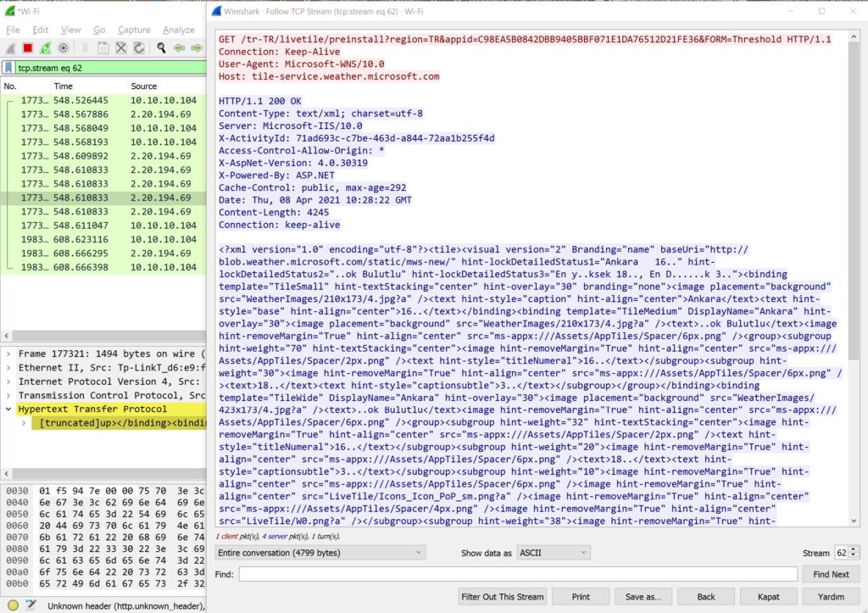Click the Back button
The width and height of the screenshot is (868, 613).
(706, 596)
